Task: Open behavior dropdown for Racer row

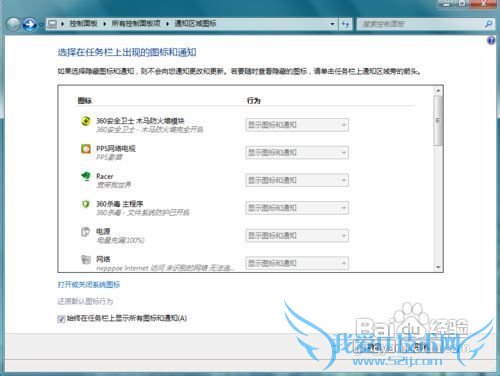Action: 297,180
